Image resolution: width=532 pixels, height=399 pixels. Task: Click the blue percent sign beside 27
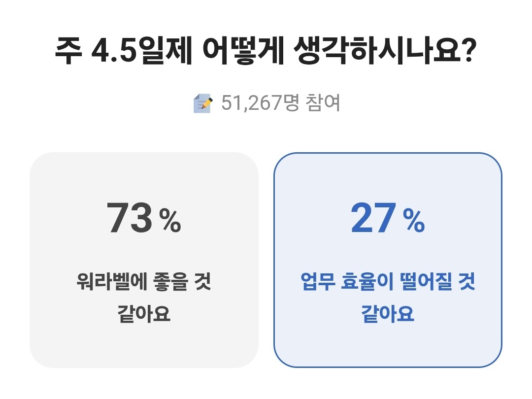click(414, 222)
